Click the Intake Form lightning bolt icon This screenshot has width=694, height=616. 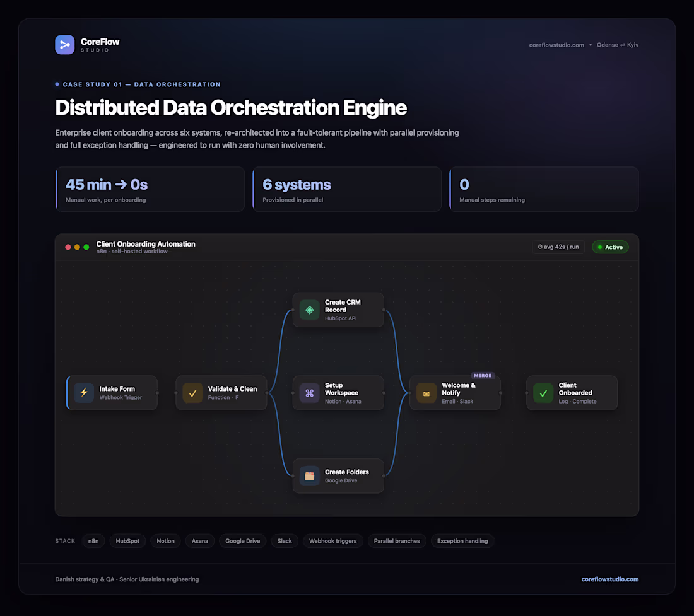point(84,393)
